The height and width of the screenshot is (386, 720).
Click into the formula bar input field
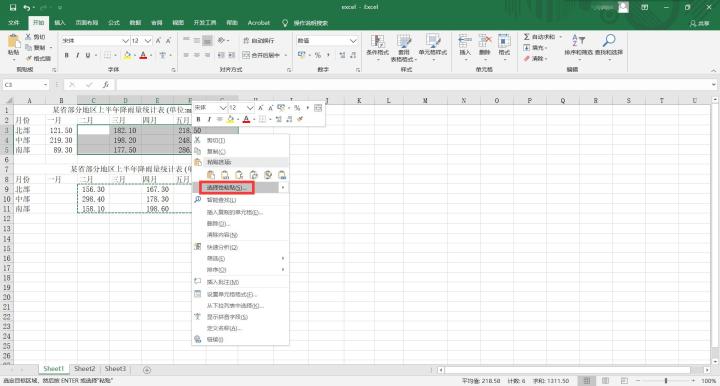(x=413, y=84)
